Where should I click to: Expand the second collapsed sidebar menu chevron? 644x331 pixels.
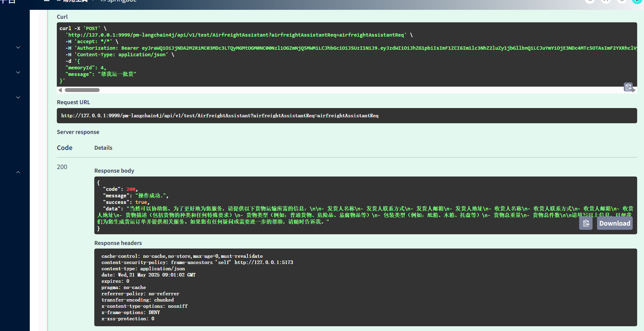pyautogui.click(x=18, y=72)
